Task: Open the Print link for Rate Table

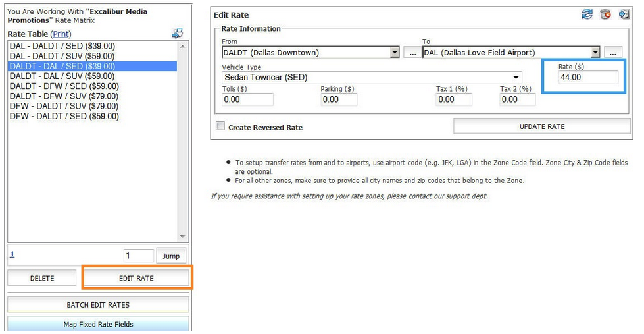Action: click(x=61, y=34)
